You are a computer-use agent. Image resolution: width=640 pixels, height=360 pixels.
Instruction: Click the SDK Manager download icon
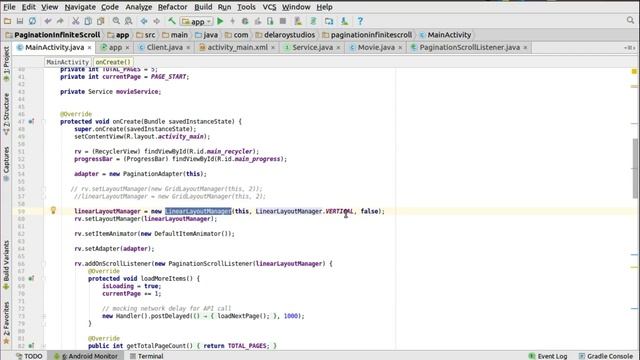(x=344, y=21)
